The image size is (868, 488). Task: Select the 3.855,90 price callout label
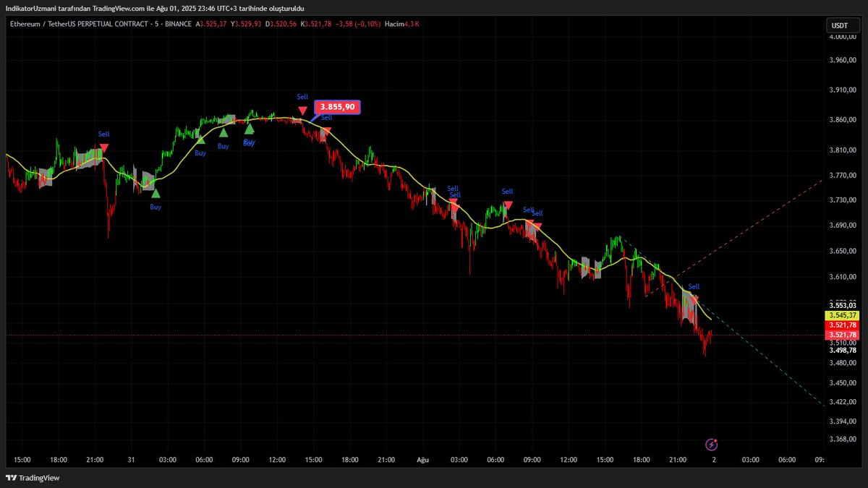pyautogui.click(x=336, y=107)
